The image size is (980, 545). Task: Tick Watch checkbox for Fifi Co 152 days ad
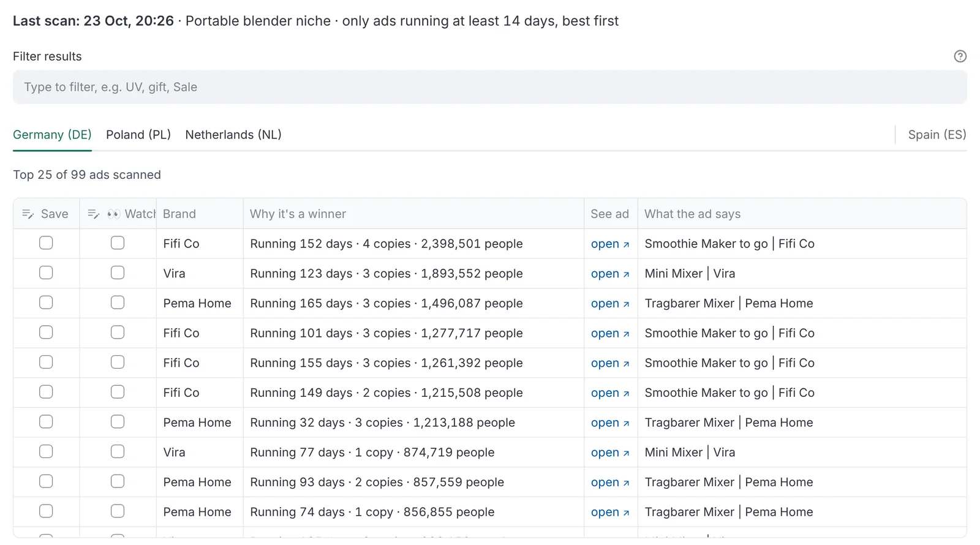click(118, 243)
